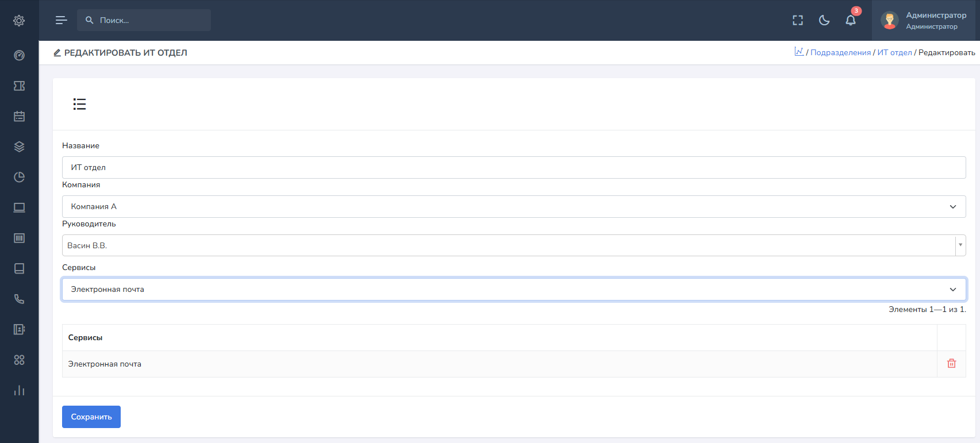Click the Сохранить button

[91, 417]
